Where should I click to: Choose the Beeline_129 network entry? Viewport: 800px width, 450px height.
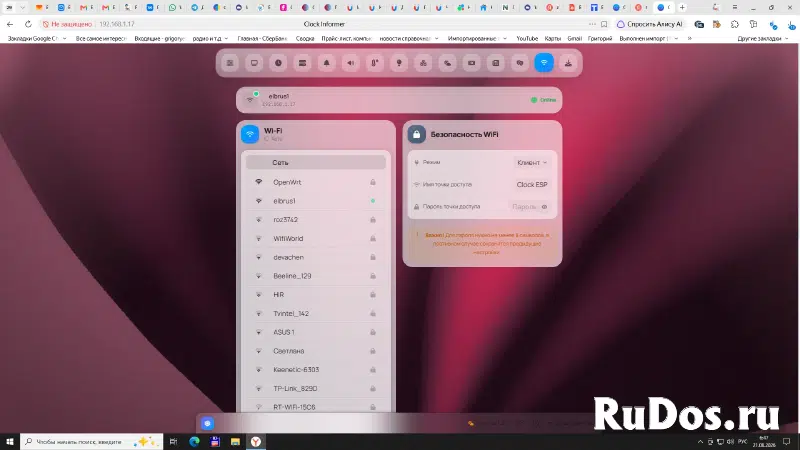[316, 276]
